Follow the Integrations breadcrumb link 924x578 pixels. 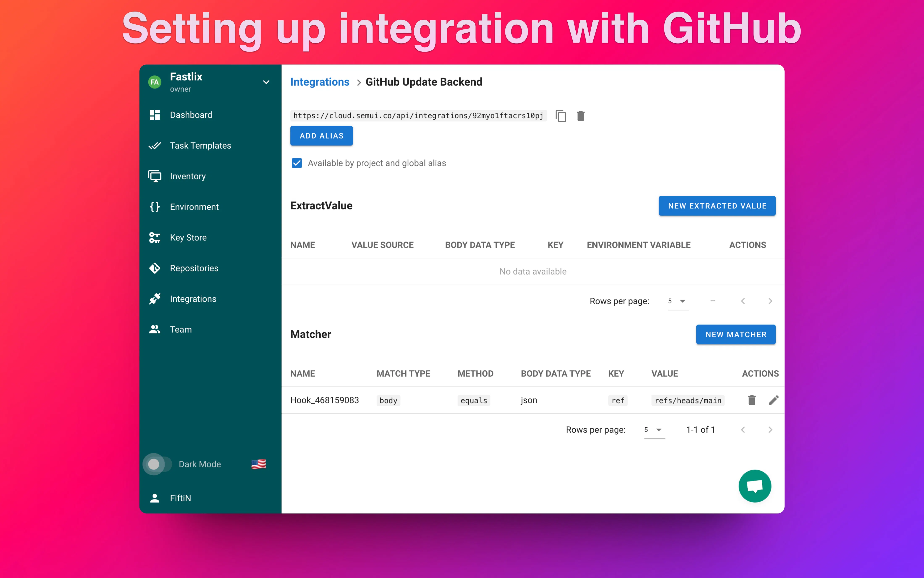(320, 82)
